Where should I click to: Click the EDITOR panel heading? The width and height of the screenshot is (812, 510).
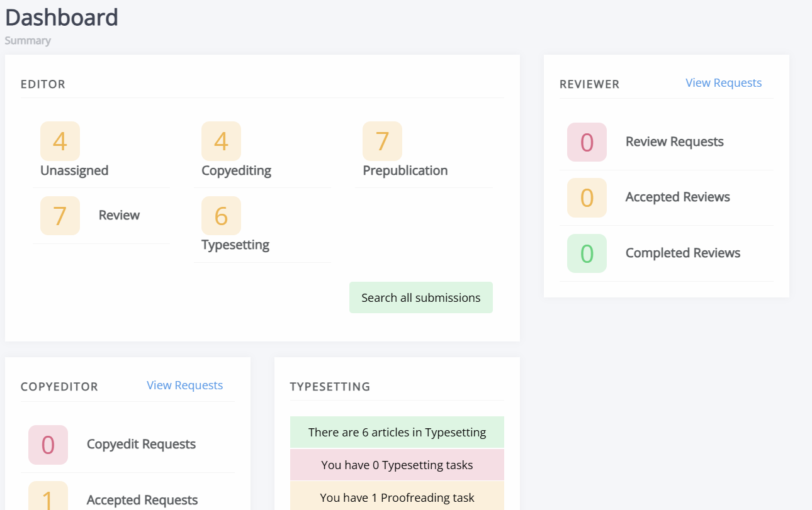pyautogui.click(x=43, y=84)
